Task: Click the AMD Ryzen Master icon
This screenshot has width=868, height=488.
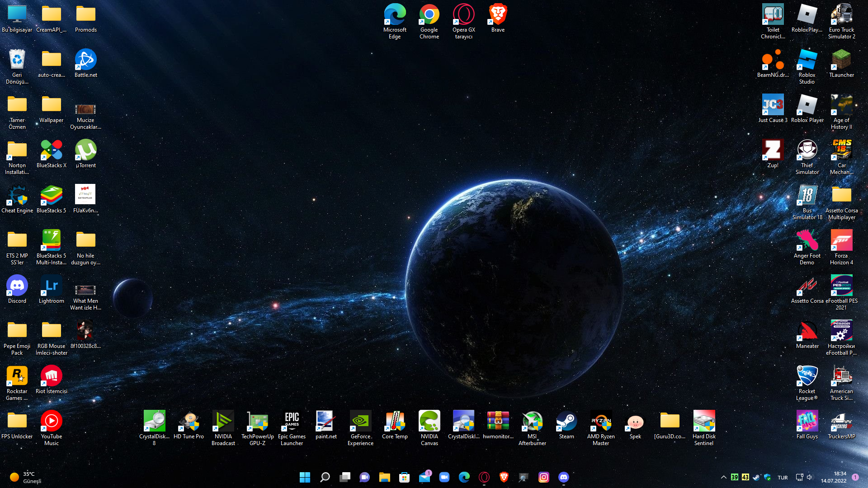Action: coord(601,428)
